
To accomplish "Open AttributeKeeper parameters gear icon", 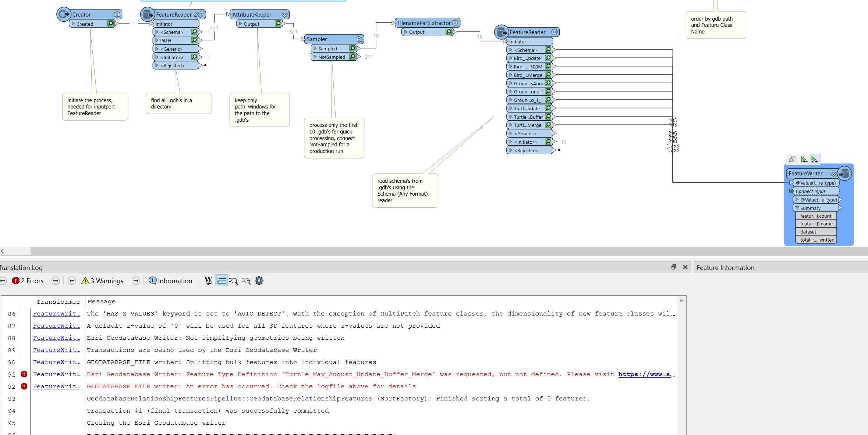I will 284,14.
